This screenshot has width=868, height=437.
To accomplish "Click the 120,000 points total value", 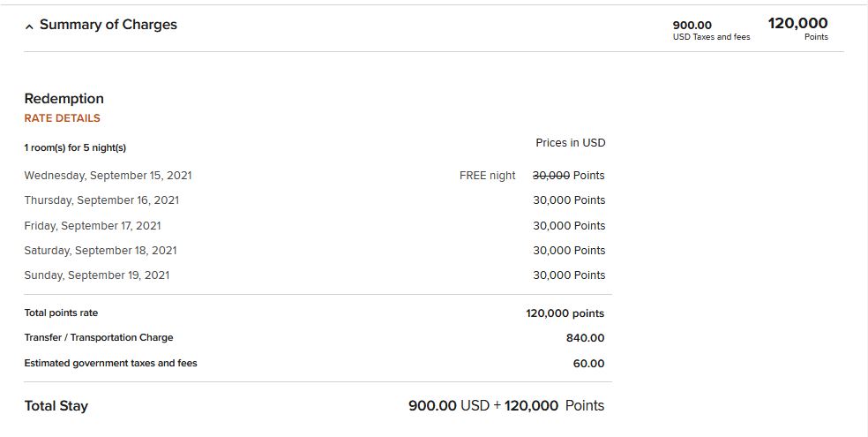I will (x=565, y=313).
